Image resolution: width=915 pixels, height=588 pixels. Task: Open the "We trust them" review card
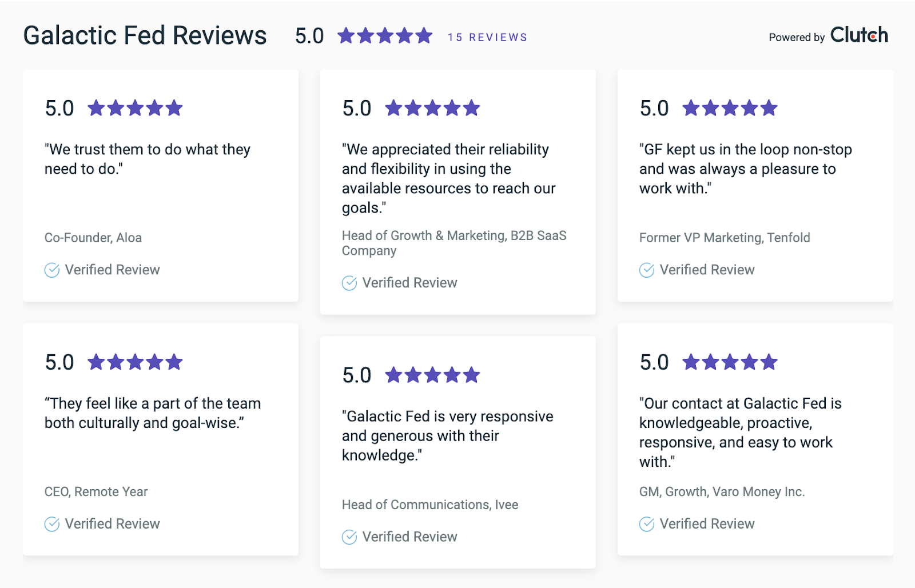(161, 186)
